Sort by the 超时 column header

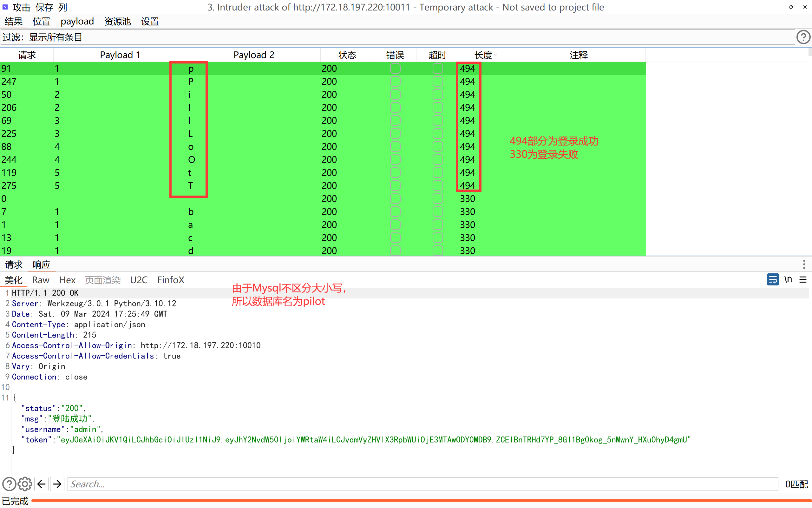point(437,55)
